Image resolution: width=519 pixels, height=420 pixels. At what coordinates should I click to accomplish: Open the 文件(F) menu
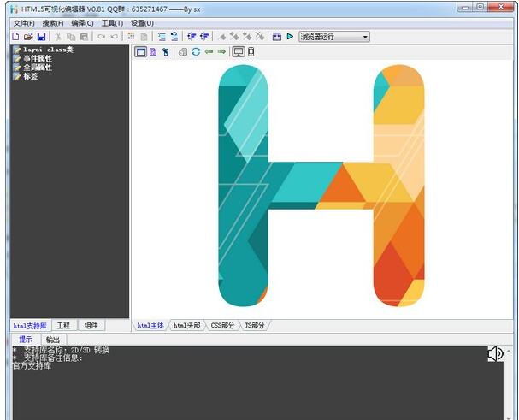coord(24,23)
